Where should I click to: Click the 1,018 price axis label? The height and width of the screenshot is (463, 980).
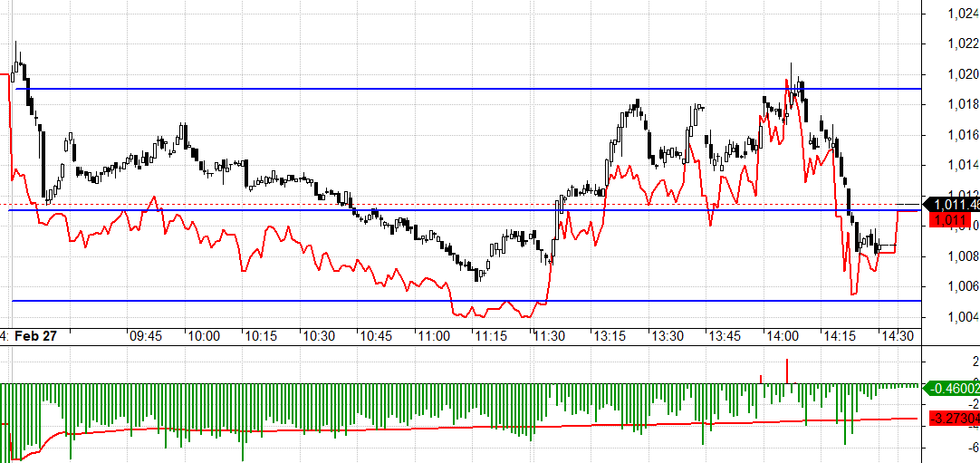(x=963, y=103)
